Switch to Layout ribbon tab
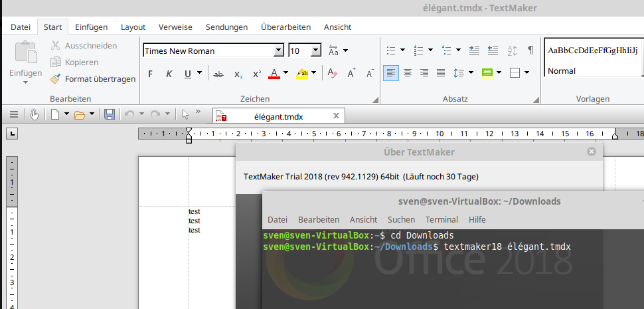The image size is (644, 309). 133,27
